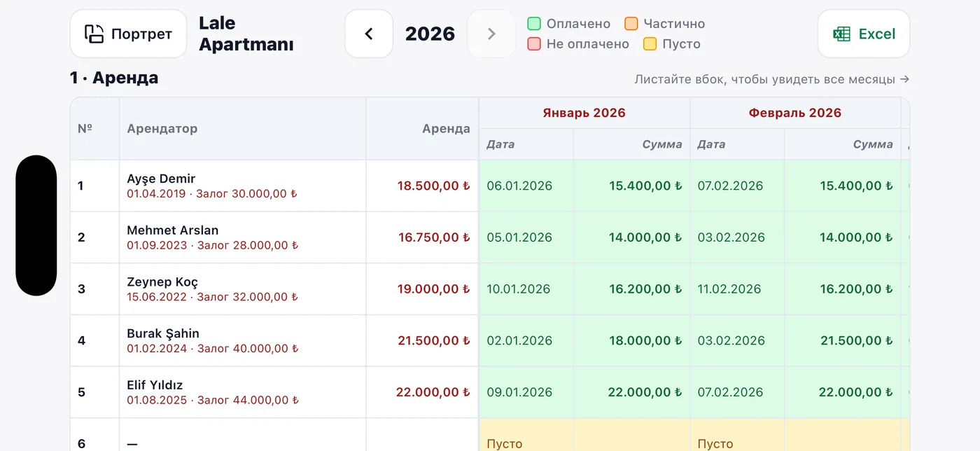Click the Февраль 2026 column header
Image resolution: width=980 pixels, height=451 pixels.
tap(795, 113)
